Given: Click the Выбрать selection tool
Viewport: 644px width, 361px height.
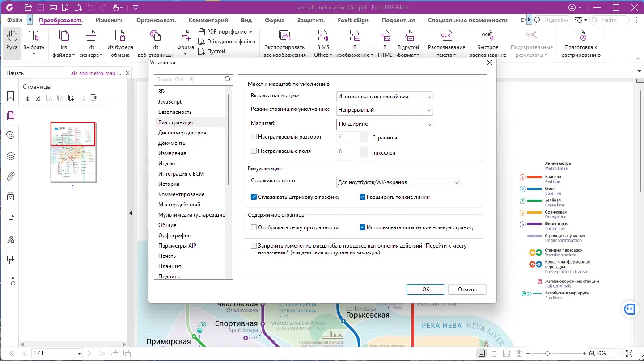Looking at the screenshot, I should (34, 43).
